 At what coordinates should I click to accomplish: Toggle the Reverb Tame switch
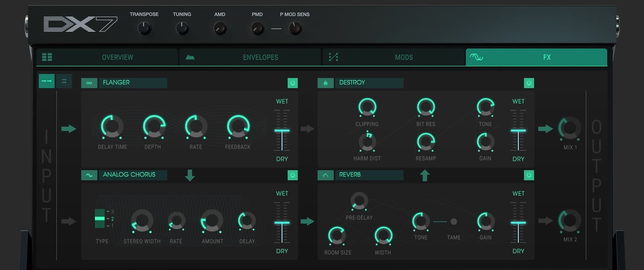(454, 221)
